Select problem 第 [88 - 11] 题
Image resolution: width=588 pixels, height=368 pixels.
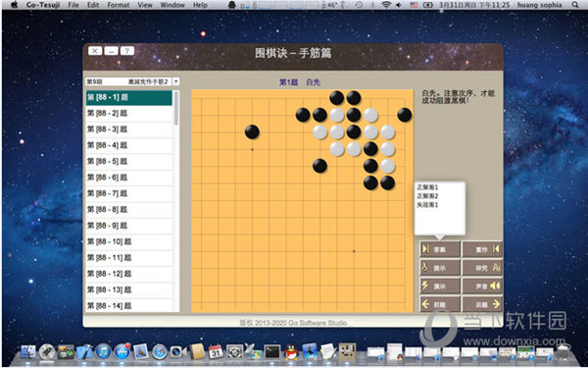click(129, 258)
